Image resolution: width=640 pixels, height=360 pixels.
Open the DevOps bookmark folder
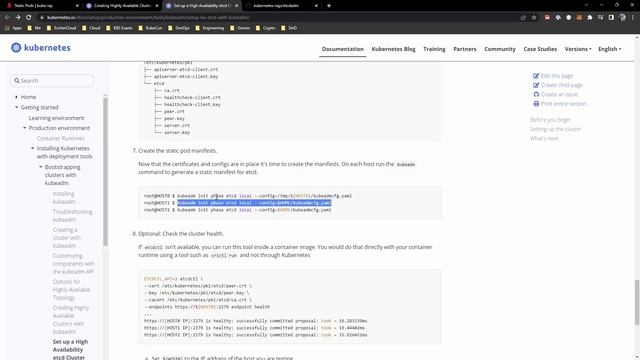pos(179,28)
